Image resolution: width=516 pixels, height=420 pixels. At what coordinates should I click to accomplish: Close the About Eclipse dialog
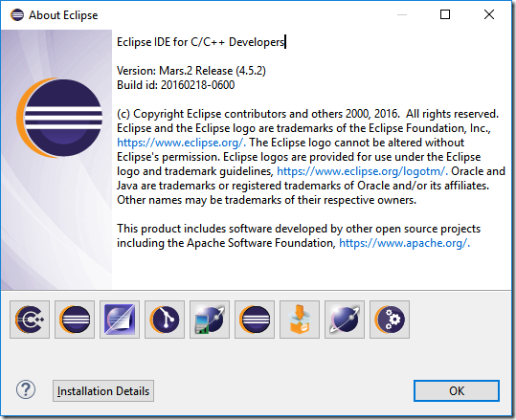489,14
